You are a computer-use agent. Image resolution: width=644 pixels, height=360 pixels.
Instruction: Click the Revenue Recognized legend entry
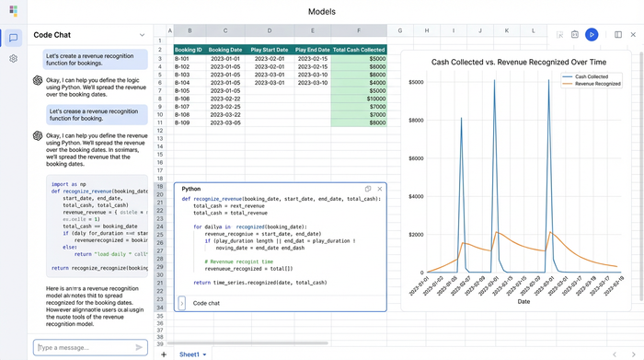592,84
